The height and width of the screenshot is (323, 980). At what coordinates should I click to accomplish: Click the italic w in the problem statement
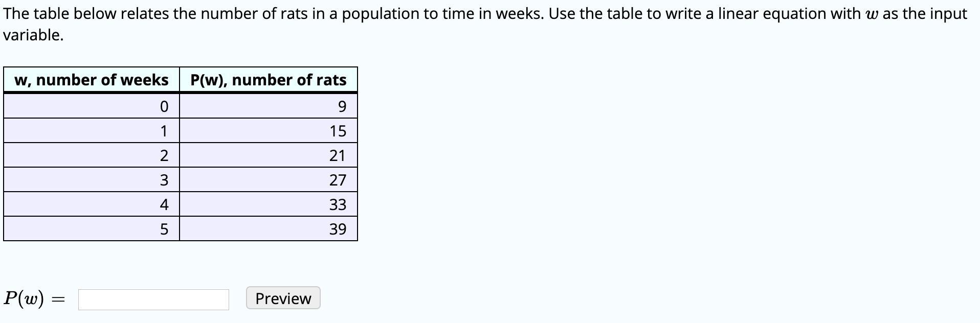[x=872, y=14]
